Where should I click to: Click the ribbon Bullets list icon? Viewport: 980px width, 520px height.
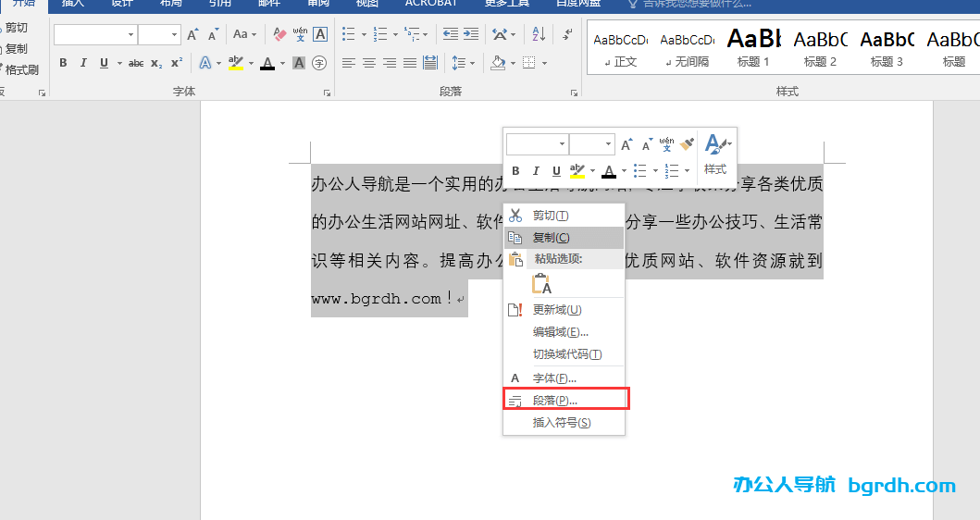pyautogui.click(x=349, y=33)
